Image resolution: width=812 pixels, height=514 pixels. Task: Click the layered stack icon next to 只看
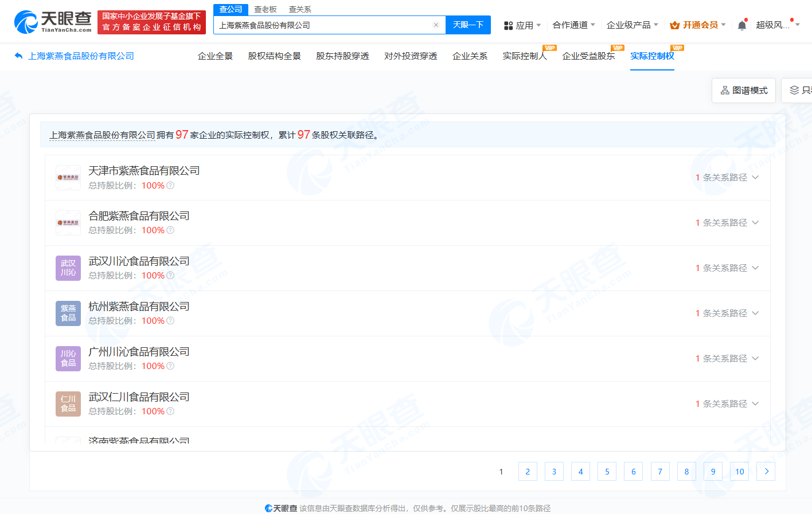(794, 90)
